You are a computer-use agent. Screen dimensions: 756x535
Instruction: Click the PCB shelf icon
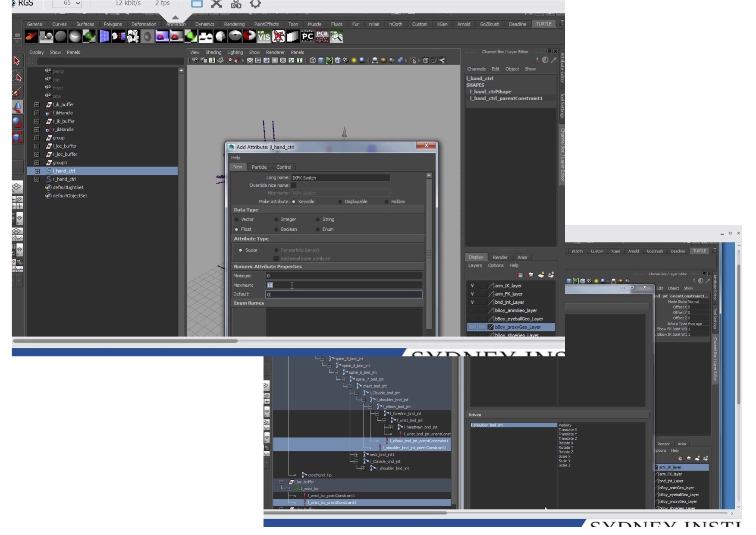[x=322, y=37]
